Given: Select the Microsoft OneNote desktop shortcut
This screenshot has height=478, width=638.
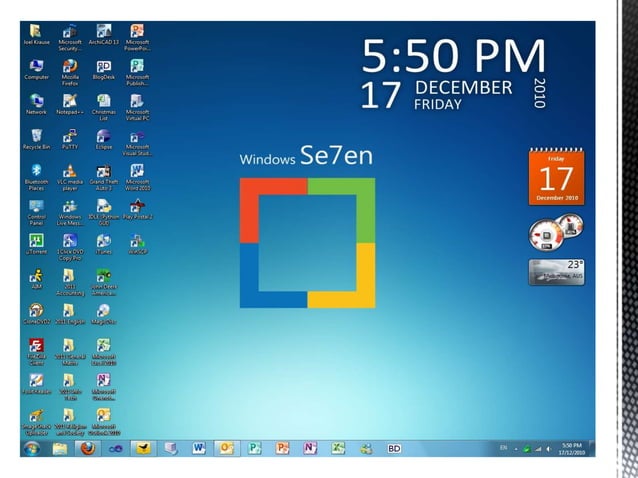Looking at the screenshot, I should coord(104,387).
